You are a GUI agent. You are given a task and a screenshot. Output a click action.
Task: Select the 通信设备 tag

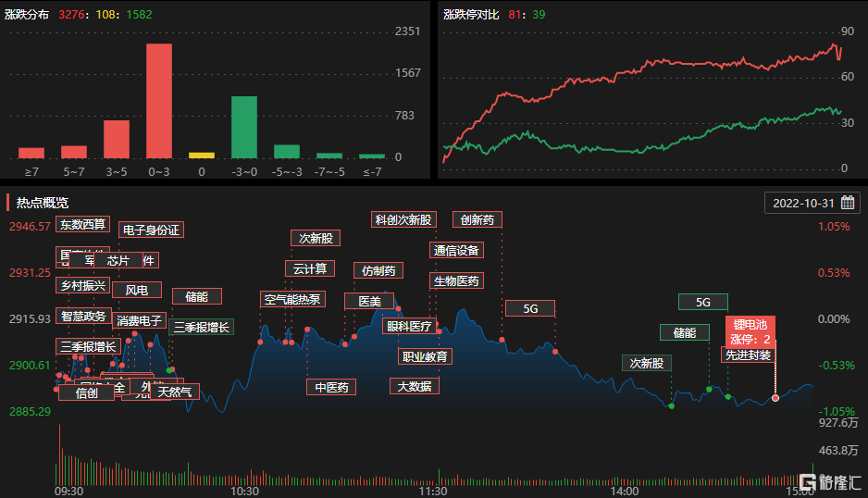457,250
